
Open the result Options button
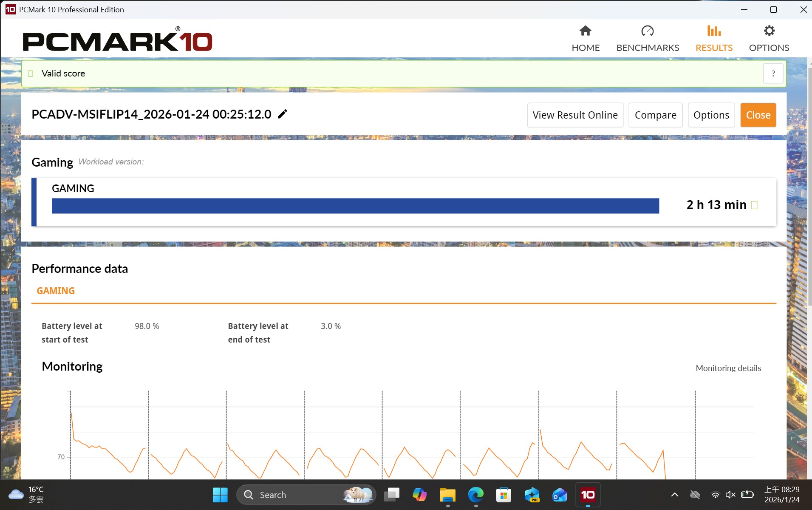pos(711,115)
